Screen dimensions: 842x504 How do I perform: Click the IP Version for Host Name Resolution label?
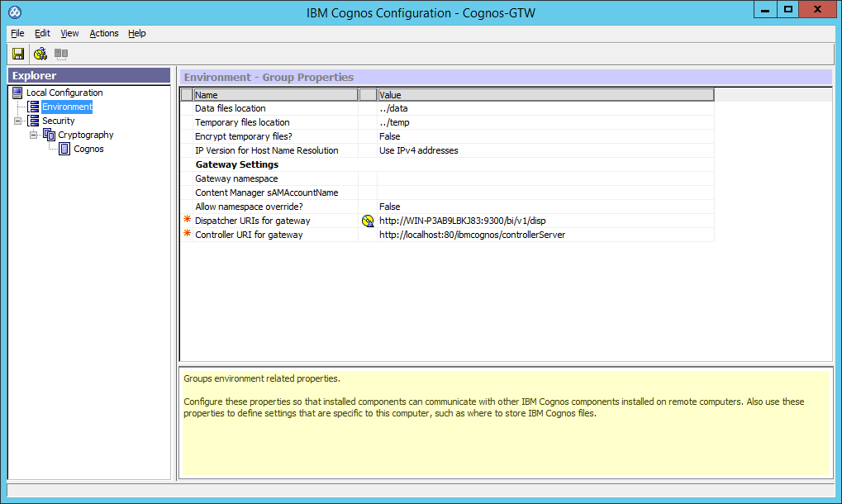pyautogui.click(x=266, y=150)
